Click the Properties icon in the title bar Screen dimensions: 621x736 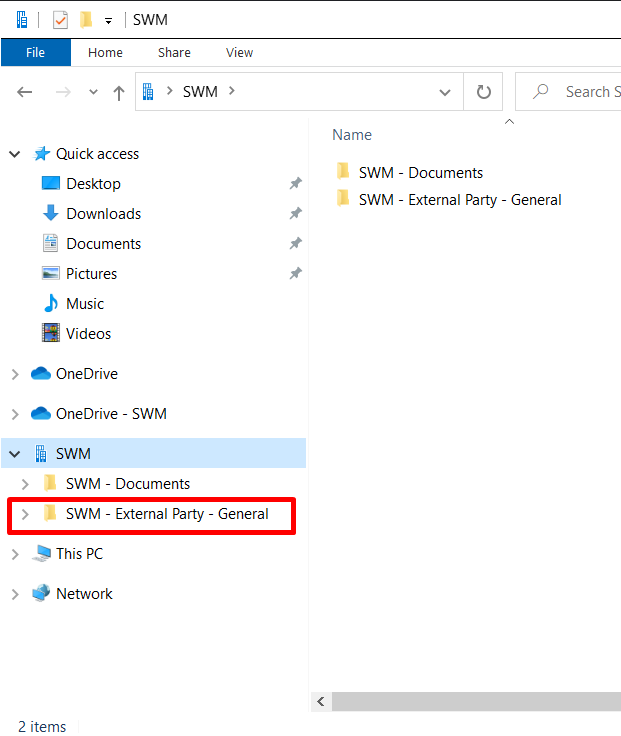[x=60, y=20]
